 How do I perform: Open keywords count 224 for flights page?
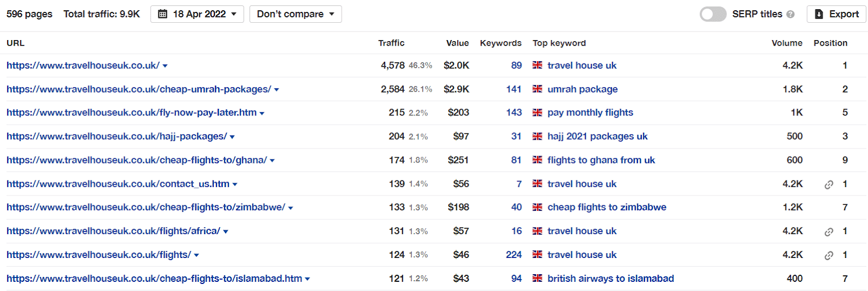click(x=514, y=255)
